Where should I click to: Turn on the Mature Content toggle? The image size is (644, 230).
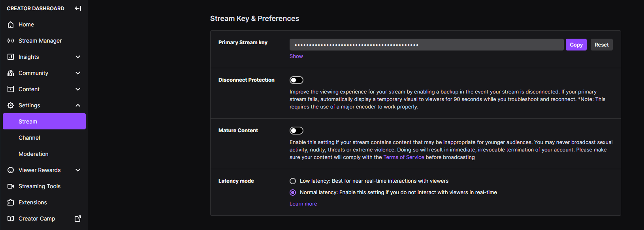click(296, 131)
